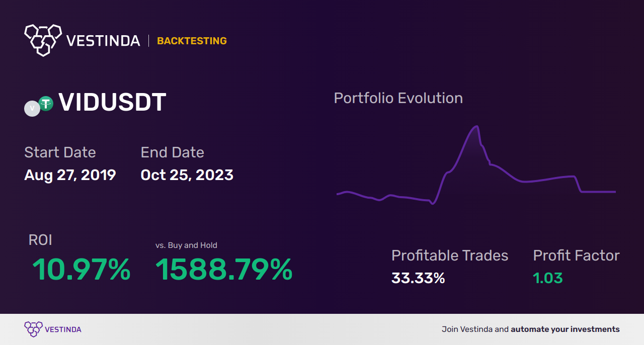This screenshot has width=644, height=345.
Task: Click the Profit Factor label
Action: coord(576,255)
